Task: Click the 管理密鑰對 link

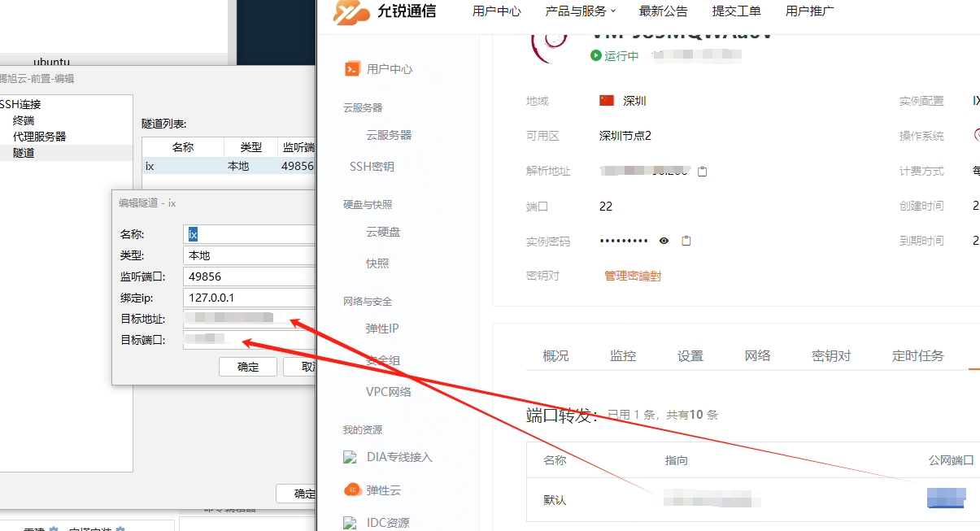Action: click(633, 276)
